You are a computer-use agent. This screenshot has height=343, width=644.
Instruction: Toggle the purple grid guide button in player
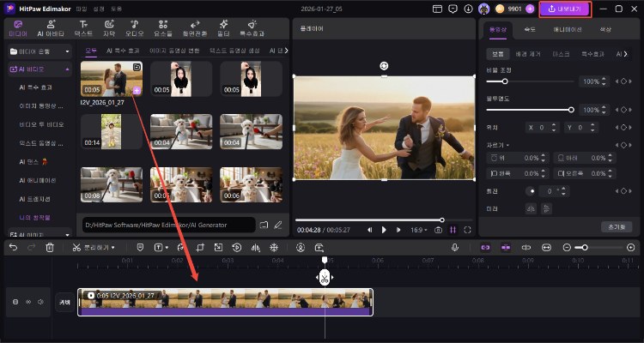click(453, 230)
